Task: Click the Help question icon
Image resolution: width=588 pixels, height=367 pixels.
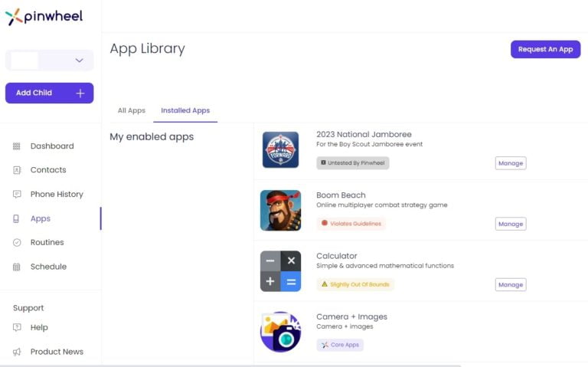Action: coord(17,328)
